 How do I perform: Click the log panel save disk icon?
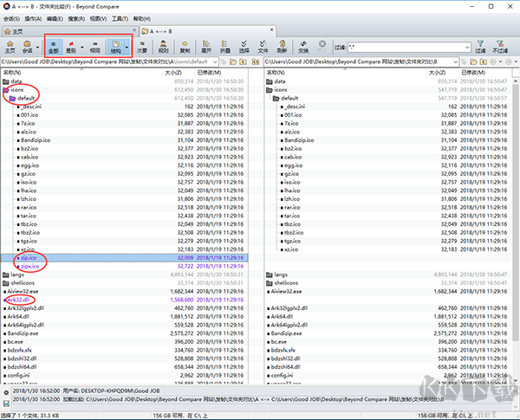[x=6, y=403]
